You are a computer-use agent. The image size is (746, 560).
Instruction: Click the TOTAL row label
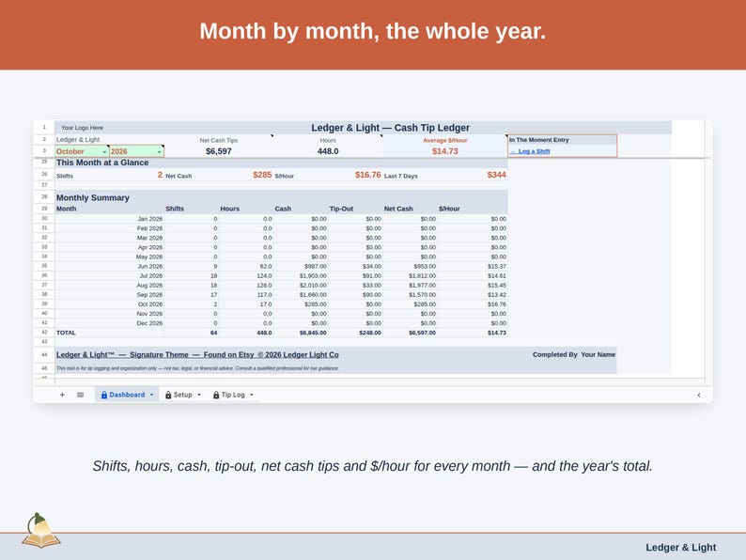[x=66, y=333]
